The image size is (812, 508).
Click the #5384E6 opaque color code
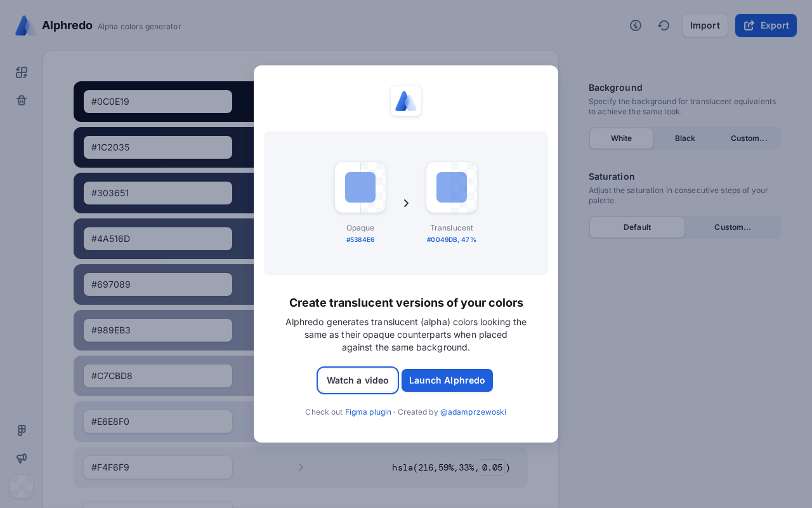point(360,240)
